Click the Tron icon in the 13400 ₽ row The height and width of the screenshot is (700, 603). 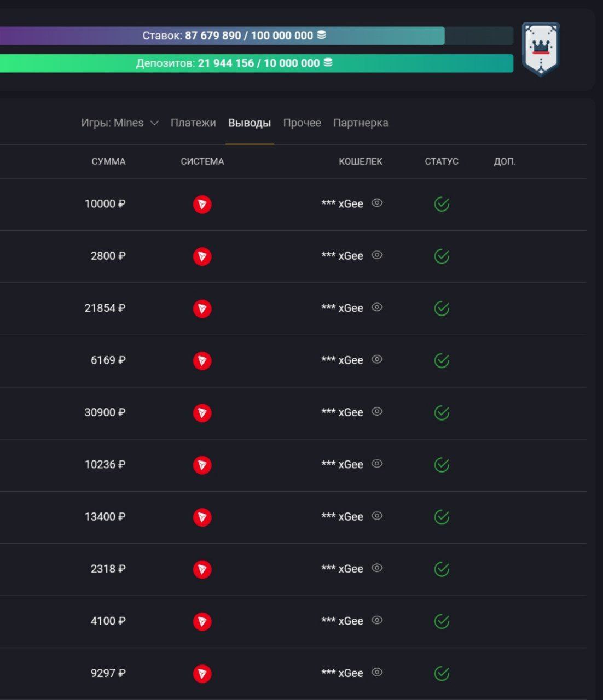pyautogui.click(x=202, y=517)
